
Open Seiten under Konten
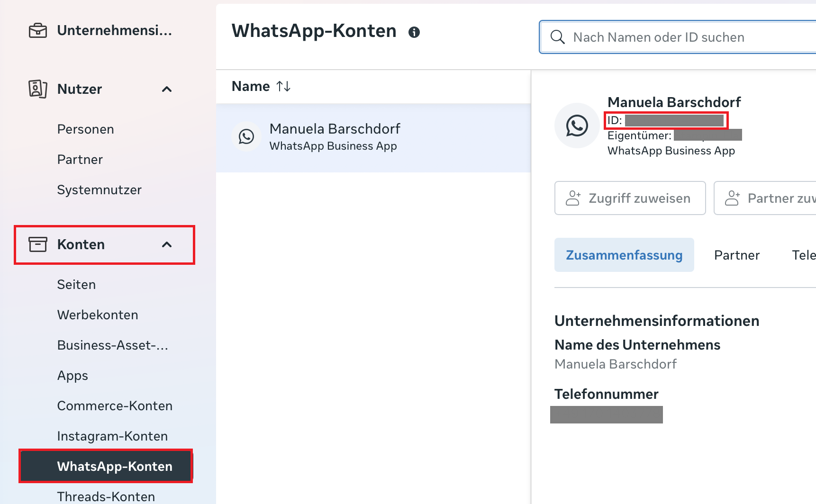tap(77, 285)
